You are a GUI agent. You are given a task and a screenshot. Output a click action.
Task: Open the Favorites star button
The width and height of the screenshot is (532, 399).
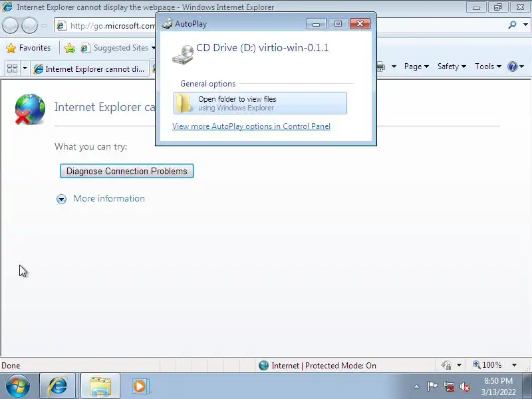pyautogui.click(x=29, y=48)
